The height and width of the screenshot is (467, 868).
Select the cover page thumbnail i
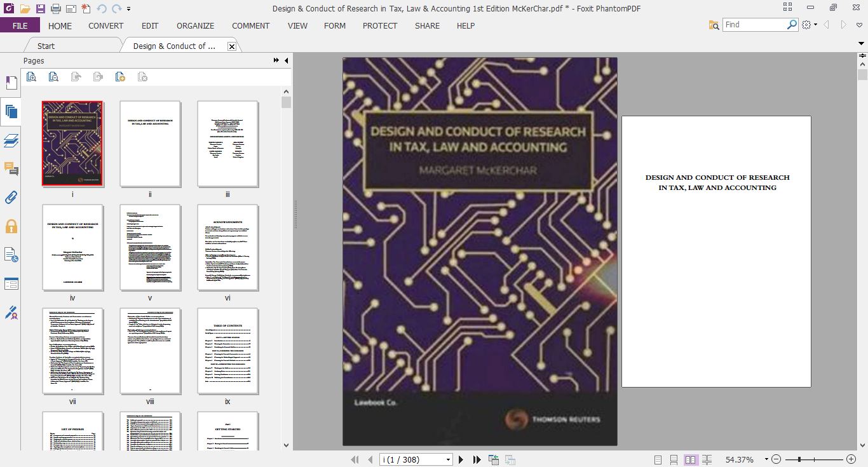coord(72,144)
